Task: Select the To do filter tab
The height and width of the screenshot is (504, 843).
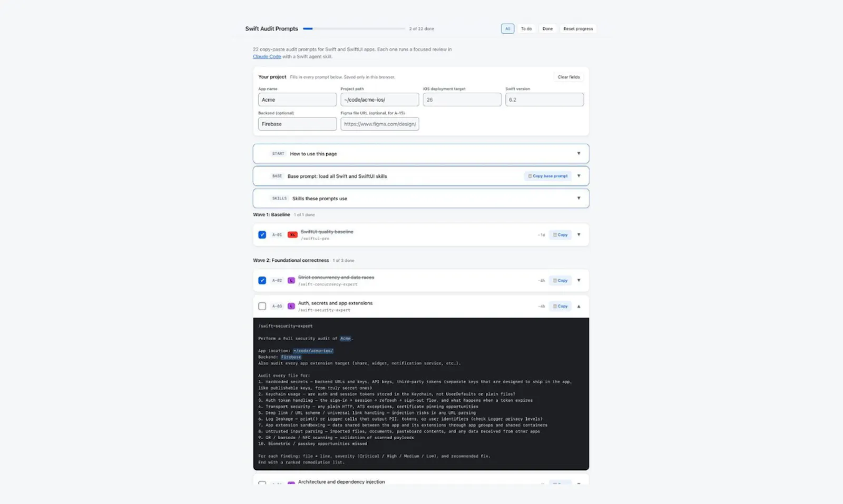Action: click(x=526, y=29)
